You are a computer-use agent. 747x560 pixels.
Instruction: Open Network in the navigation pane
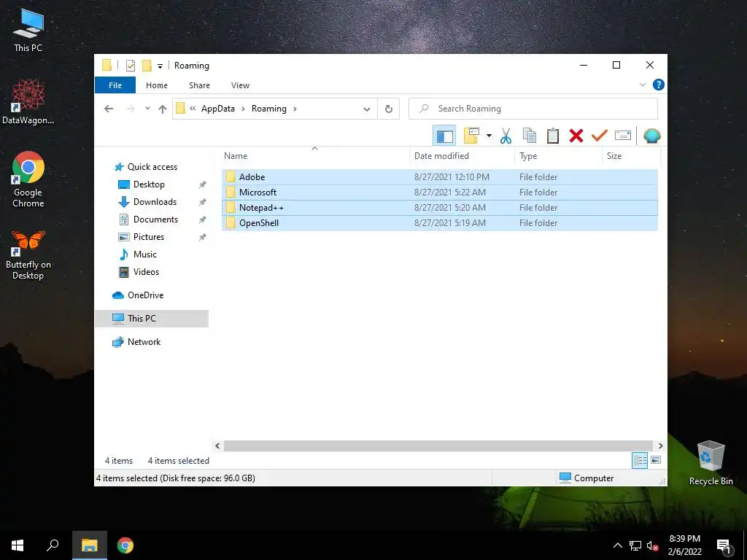point(144,342)
